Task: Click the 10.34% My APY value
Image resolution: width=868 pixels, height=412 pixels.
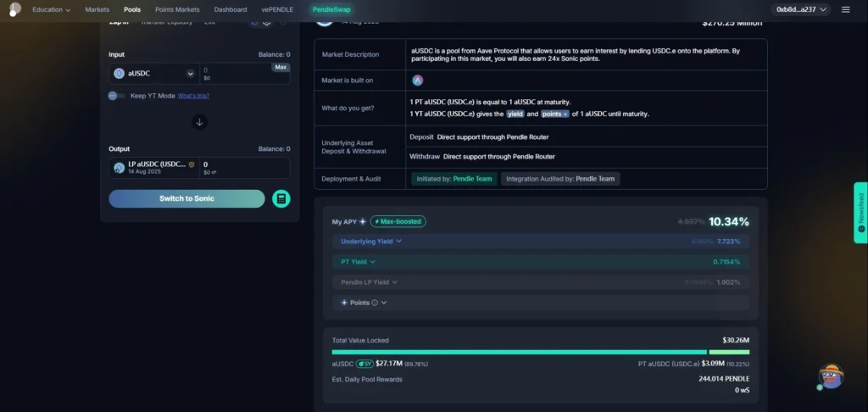Action: (728, 221)
